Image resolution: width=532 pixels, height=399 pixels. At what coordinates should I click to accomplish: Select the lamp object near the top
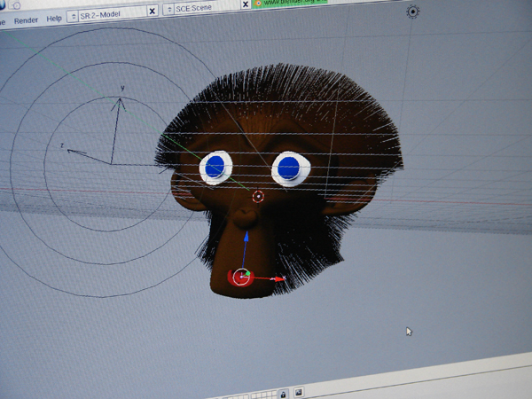[x=412, y=12]
